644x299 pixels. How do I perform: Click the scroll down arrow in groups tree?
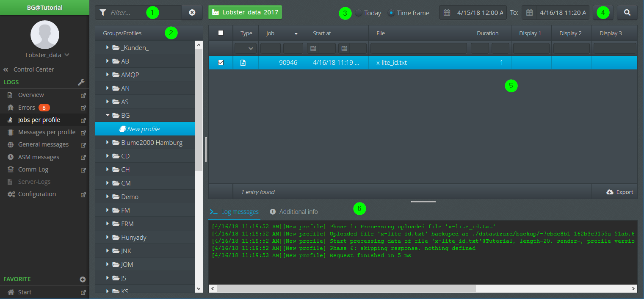199,289
